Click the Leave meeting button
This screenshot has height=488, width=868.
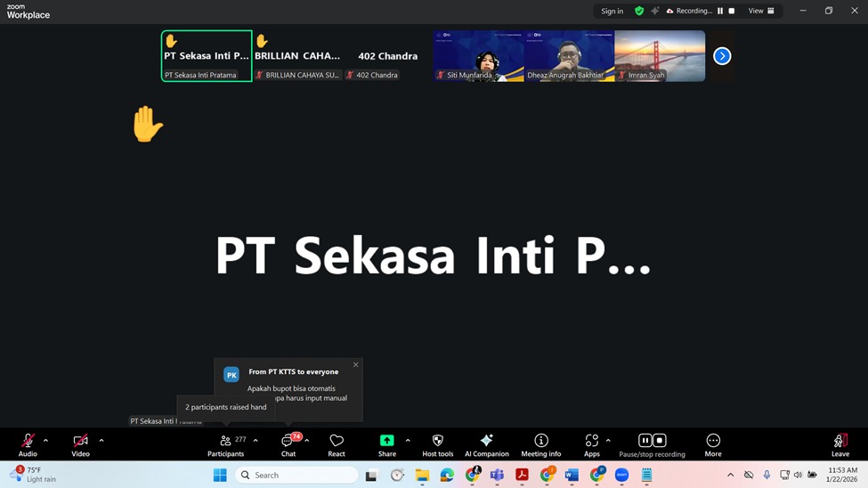pyautogui.click(x=840, y=444)
